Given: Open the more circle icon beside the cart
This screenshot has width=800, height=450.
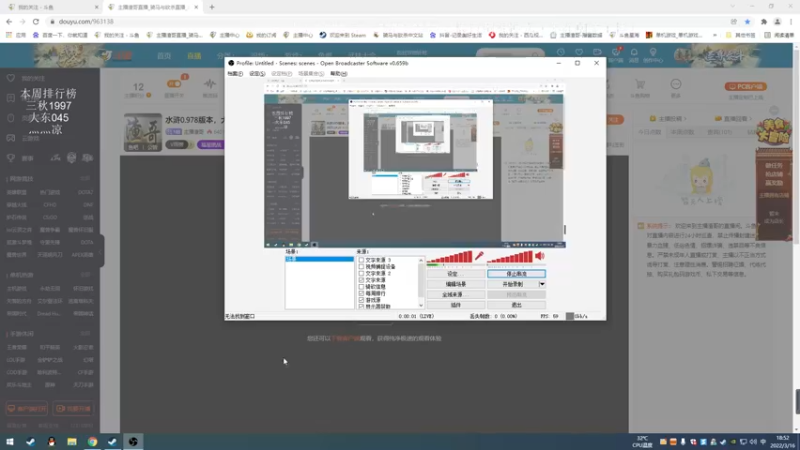Looking at the screenshot, I should click(x=676, y=84).
